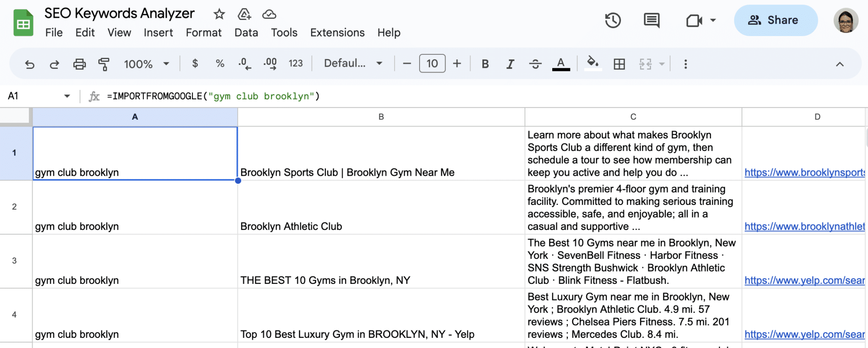
Task: Open the View menu
Action: point(119,33)
